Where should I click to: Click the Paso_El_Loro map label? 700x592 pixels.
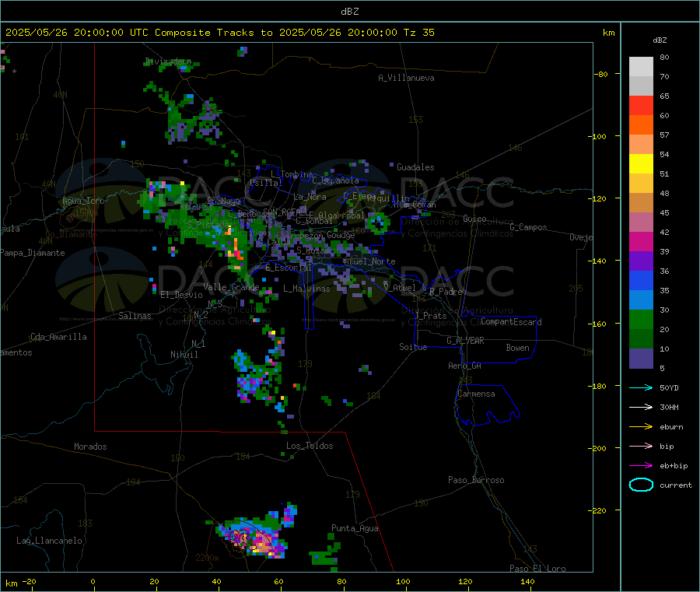coord(537,569)
